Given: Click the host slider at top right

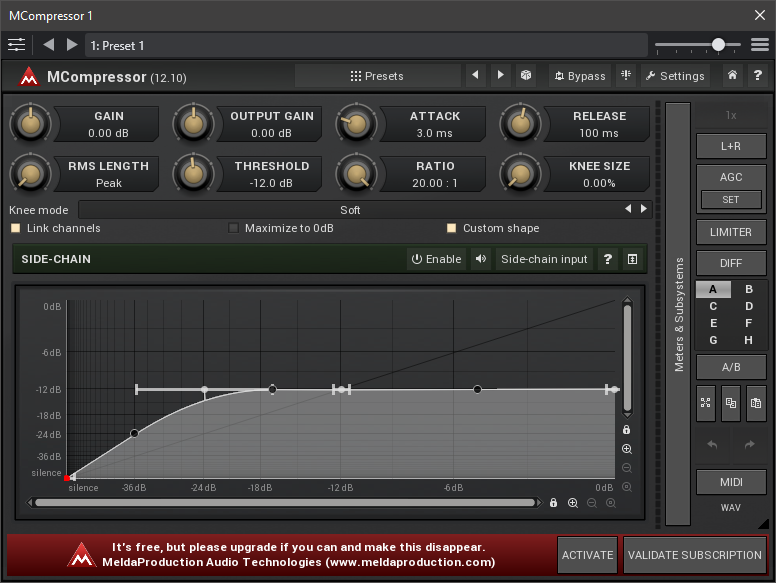Looking at the screenshot, I should tap(698, 45).
